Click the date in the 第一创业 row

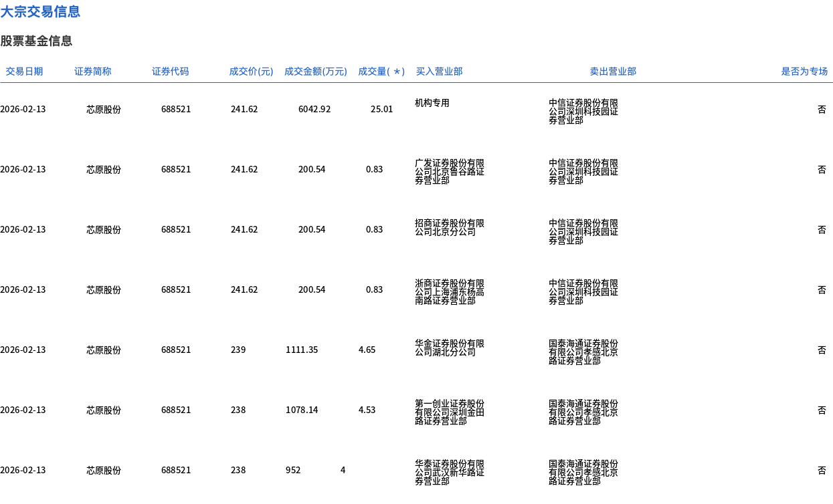click(x=23, y=410)
